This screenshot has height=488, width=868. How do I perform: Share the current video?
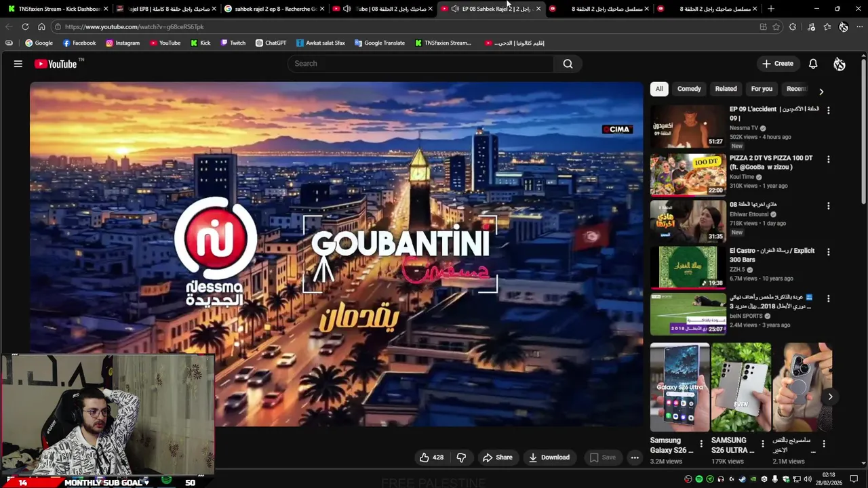tap(497, 457)
